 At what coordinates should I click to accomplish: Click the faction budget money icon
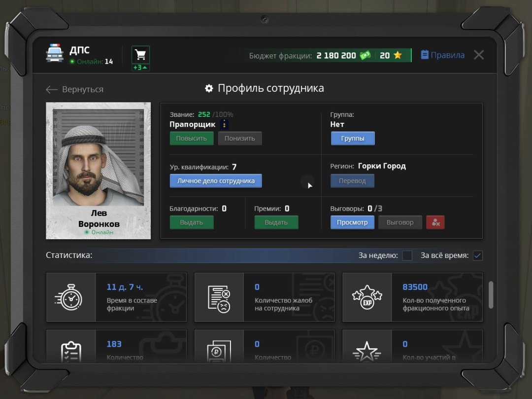366,55
